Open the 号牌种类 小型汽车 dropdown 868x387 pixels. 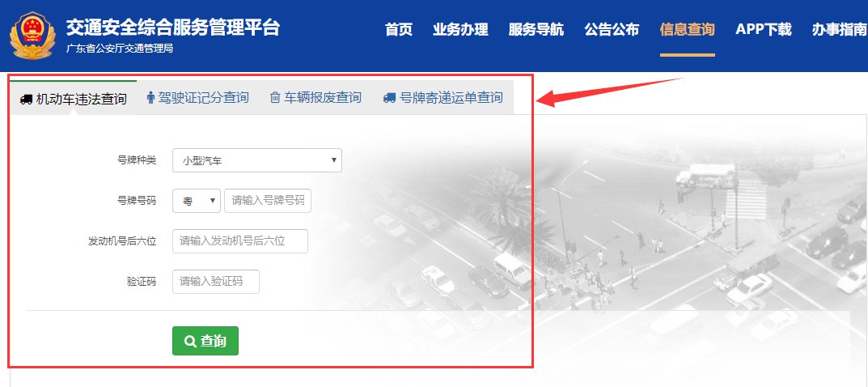[257, 160]
